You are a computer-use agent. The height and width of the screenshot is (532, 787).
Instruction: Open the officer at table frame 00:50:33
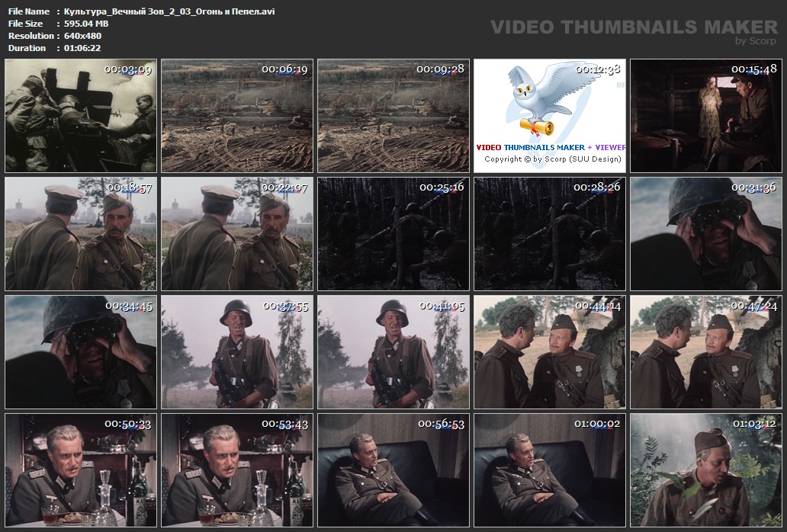(x=81, y=470)
